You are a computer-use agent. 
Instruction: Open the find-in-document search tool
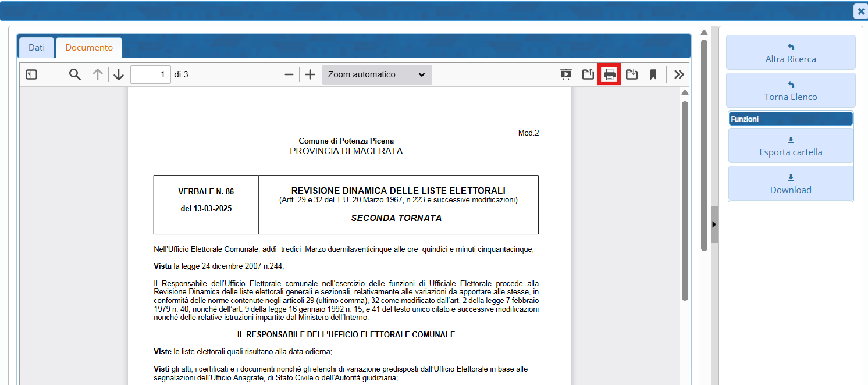pyautogui.click(x=75, y=74)
